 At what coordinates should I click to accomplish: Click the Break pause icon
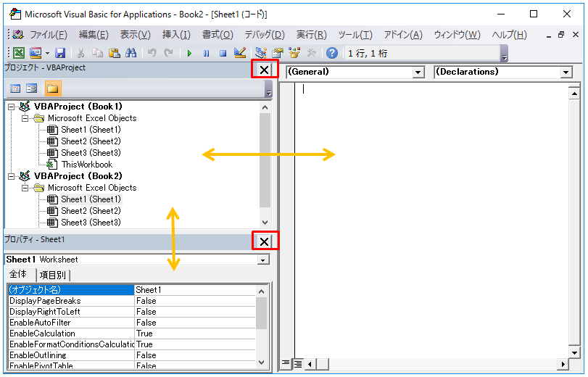(x=206, y=53)
